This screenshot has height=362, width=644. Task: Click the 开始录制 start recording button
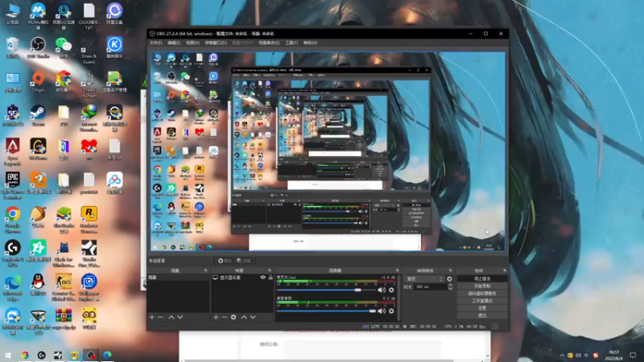pyautogui.click(x=482, y=286)
